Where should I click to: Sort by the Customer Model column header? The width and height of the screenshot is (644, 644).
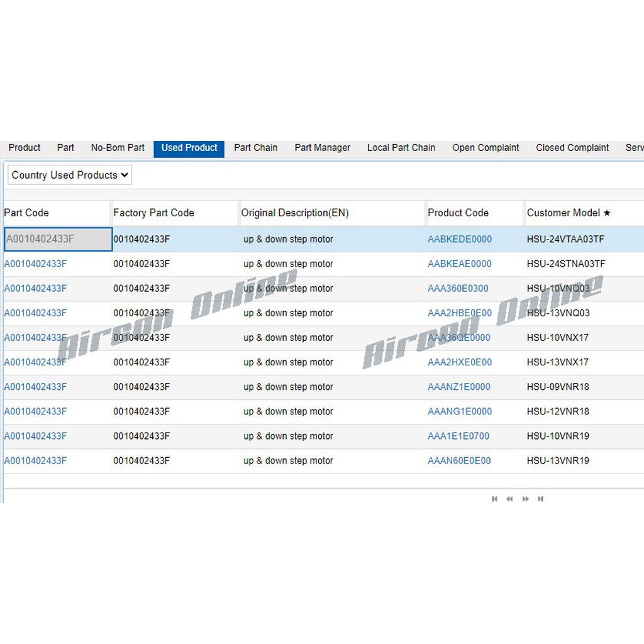tap(569, 213)
